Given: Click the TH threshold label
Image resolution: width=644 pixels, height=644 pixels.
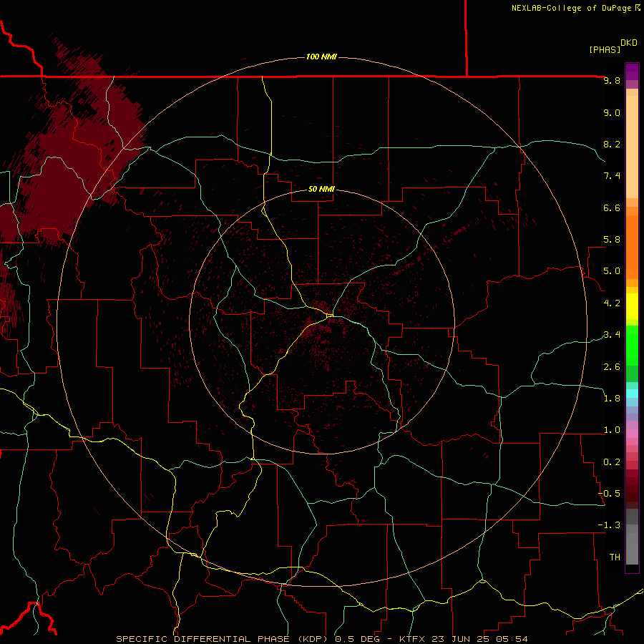Looking at the screenshot, I should (x=615, y=557).
